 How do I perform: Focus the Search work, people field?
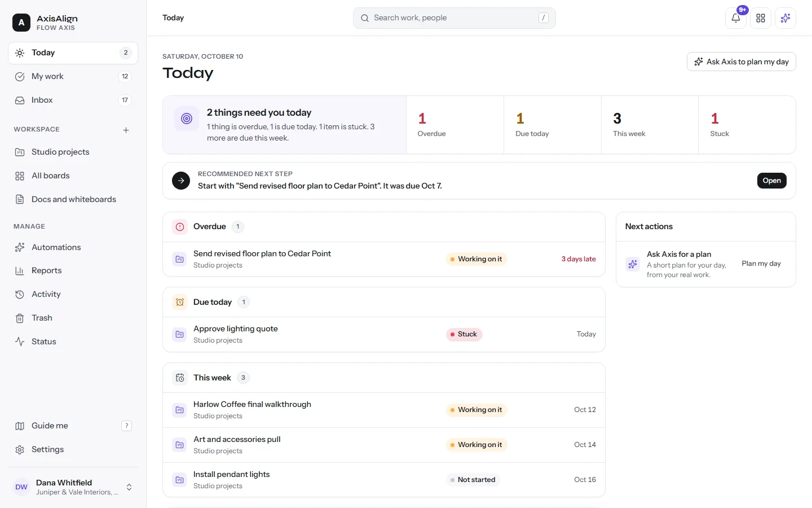click(x=454, y=18)
